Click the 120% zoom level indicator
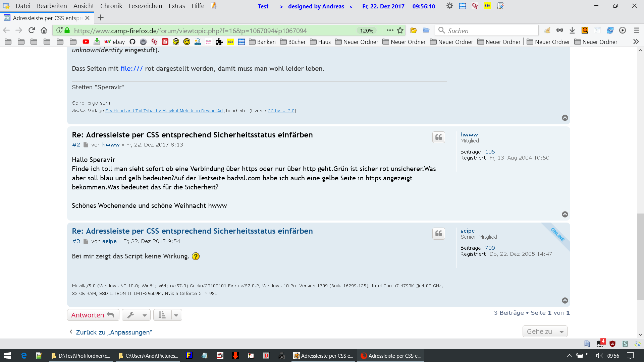Screen dimensions: 644x362 (367, 31)
